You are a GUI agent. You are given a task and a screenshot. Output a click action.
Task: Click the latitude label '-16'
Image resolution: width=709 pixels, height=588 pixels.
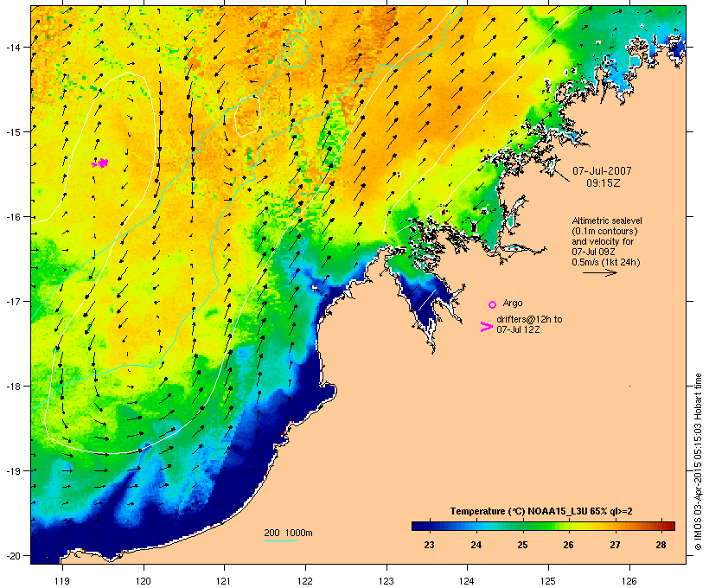tap(13, 217)
